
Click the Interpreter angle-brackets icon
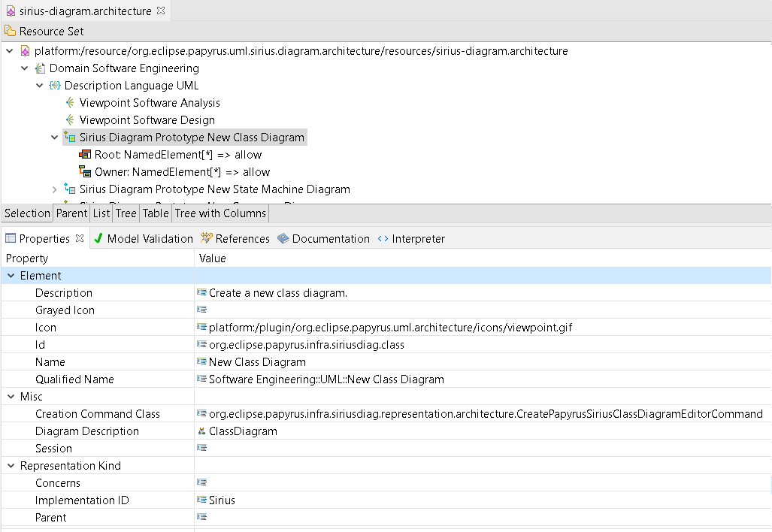383,239
